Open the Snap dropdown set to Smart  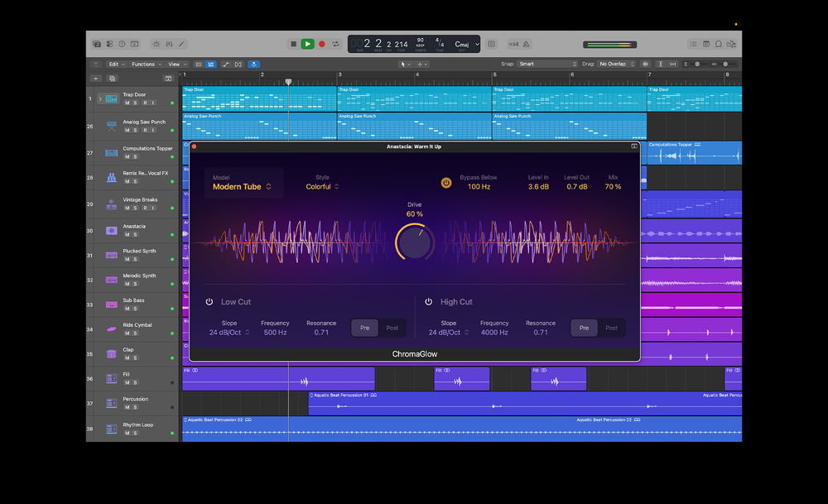click(x=547, y=64)
